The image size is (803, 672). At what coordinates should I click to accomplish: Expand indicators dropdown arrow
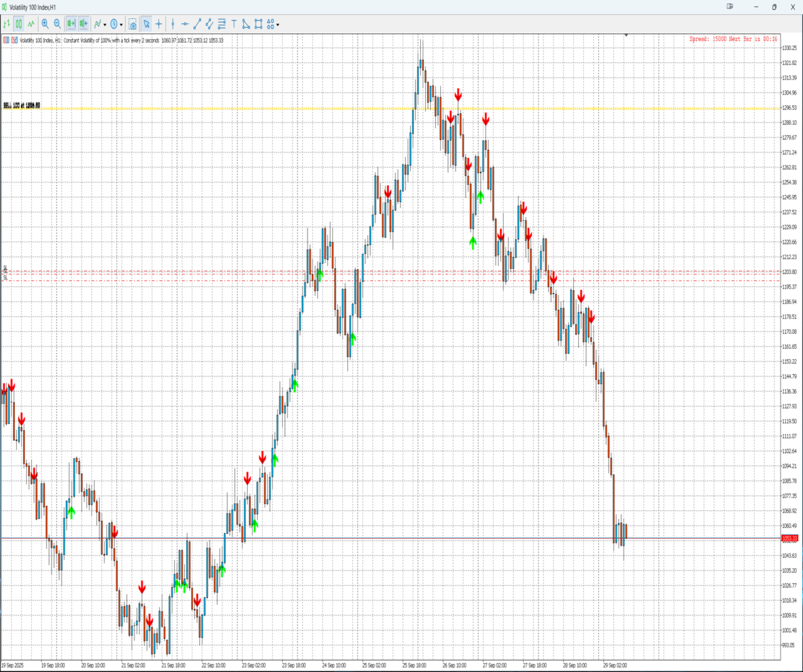click(105, 25)
